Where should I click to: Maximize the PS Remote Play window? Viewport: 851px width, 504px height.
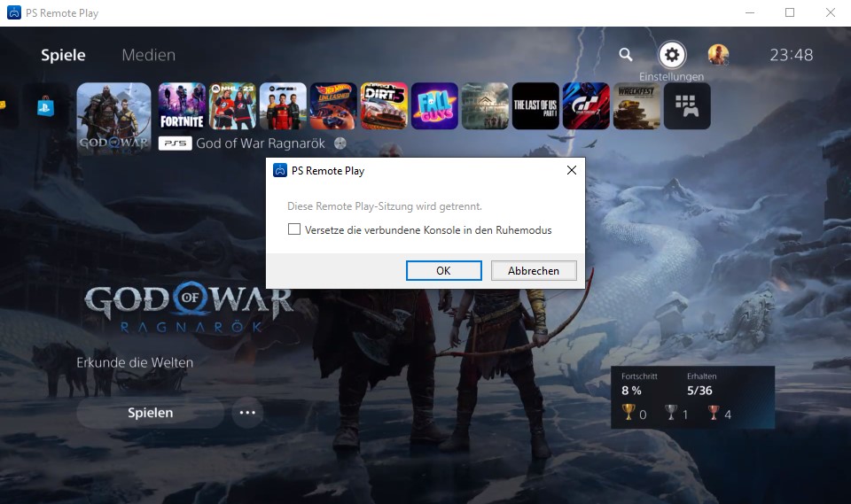790,12
